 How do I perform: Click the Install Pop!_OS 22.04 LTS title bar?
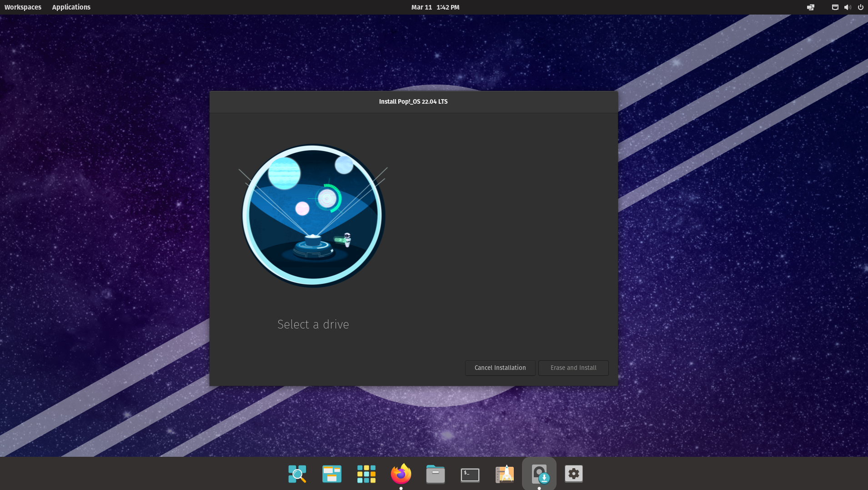click(x=413, y=101)
